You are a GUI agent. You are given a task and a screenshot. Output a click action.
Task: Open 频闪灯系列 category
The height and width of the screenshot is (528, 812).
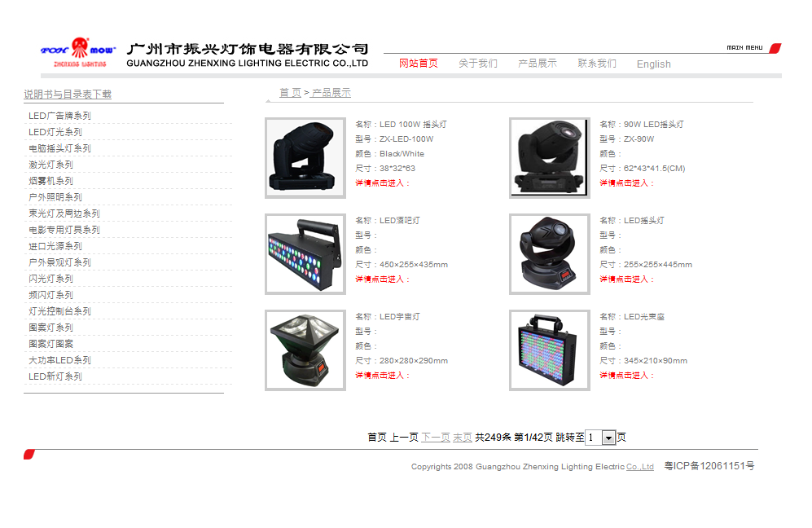click(50, 295)
